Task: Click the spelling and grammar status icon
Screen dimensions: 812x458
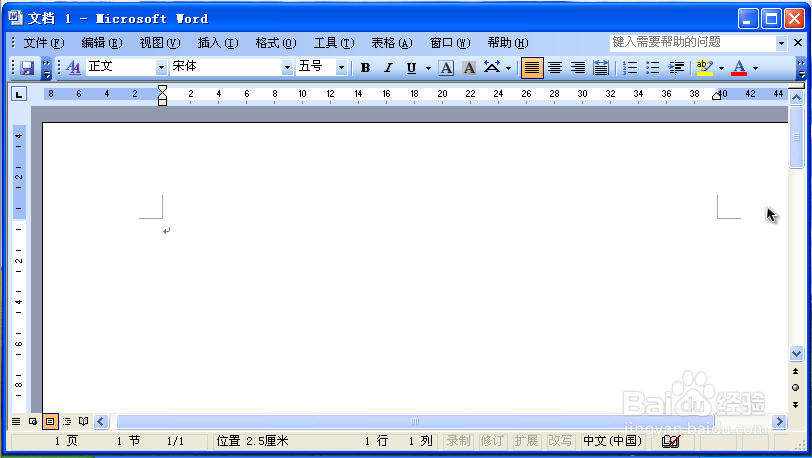Action: (x=671, y=441)
